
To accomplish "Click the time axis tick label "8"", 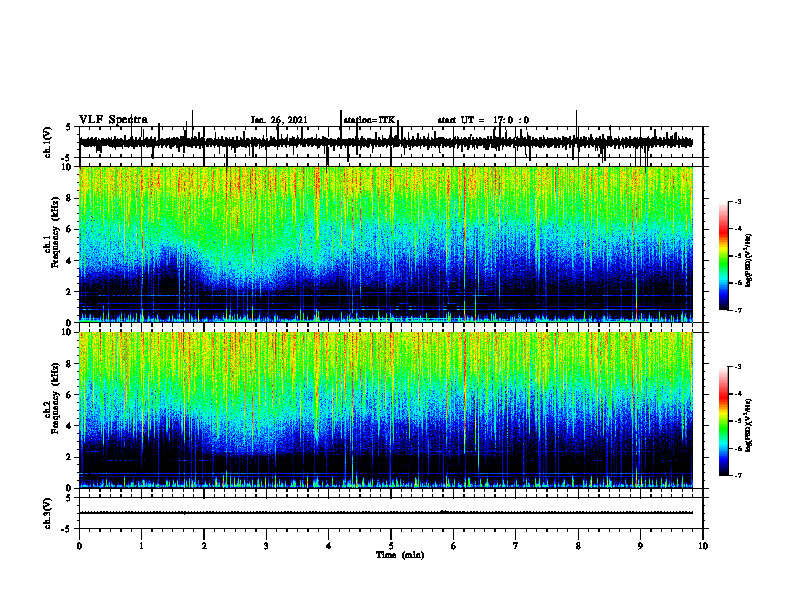I will (578, 546).
